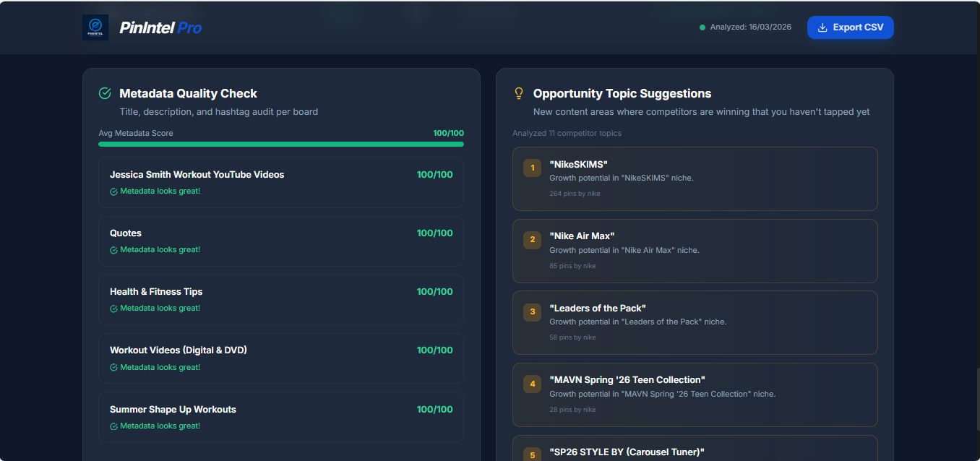Select the Quotes board row

(x=281, y=241)
